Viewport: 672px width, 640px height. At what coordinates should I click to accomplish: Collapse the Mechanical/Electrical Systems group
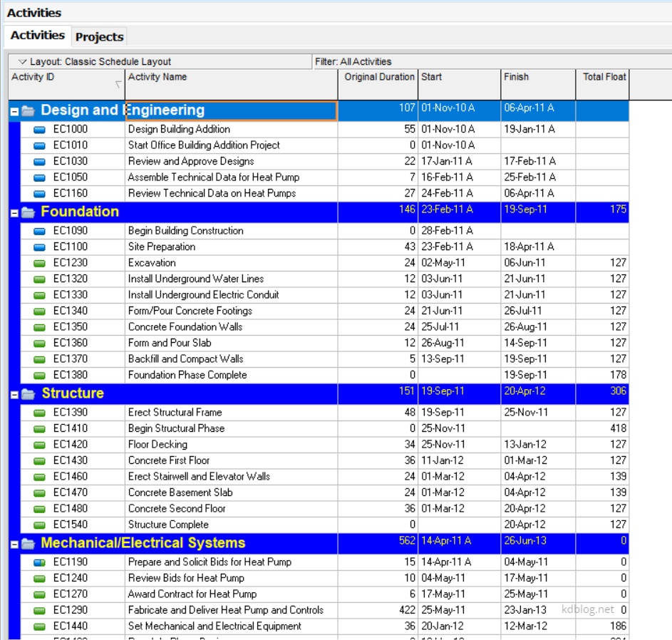(14, 544)
